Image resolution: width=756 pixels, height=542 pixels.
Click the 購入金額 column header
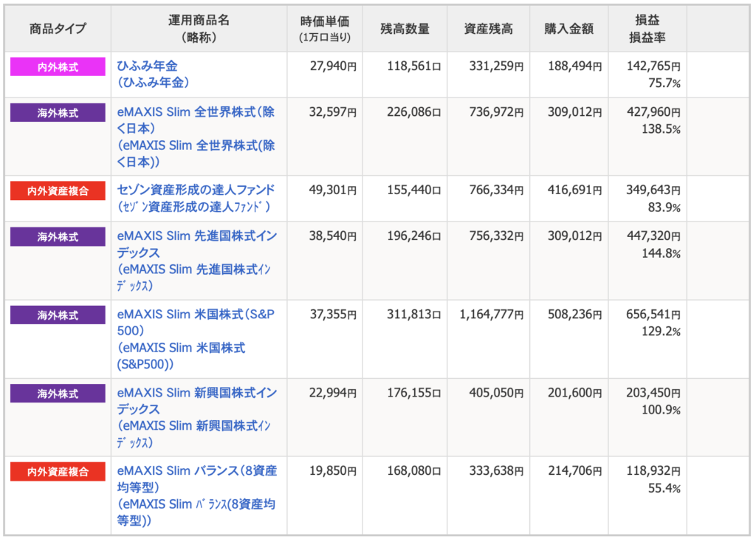point(569,29)
